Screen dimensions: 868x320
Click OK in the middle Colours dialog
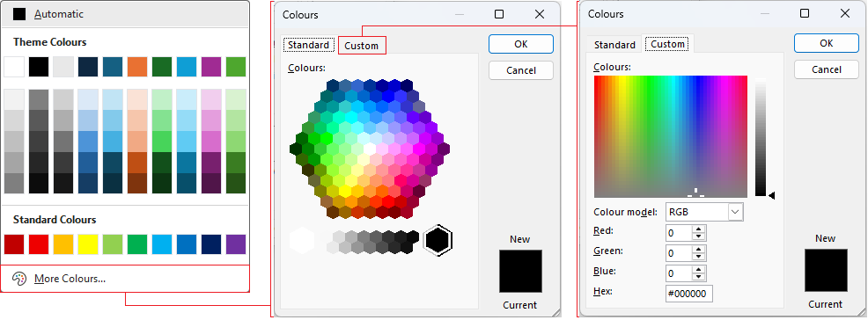(x=521, y=44)
